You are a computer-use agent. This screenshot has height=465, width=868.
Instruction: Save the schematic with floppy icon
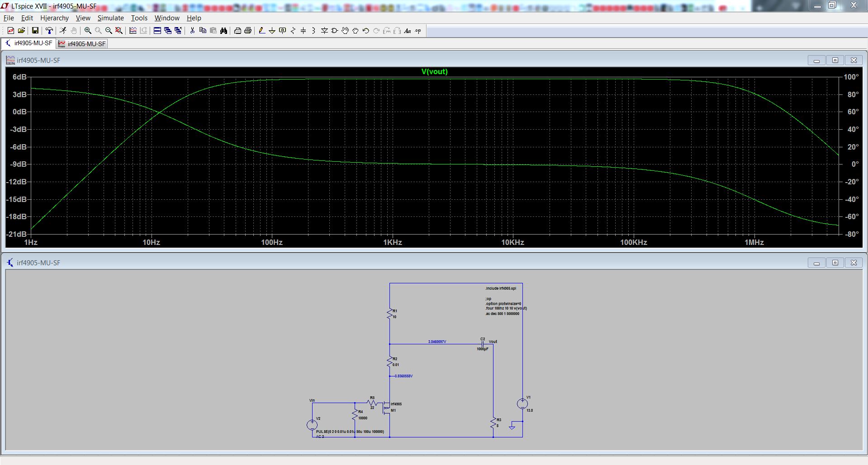pos(35,31)
